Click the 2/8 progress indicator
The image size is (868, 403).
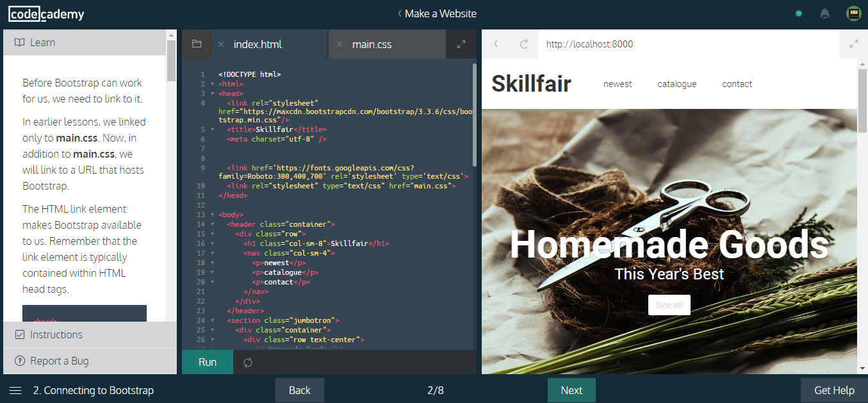point(436,390)
